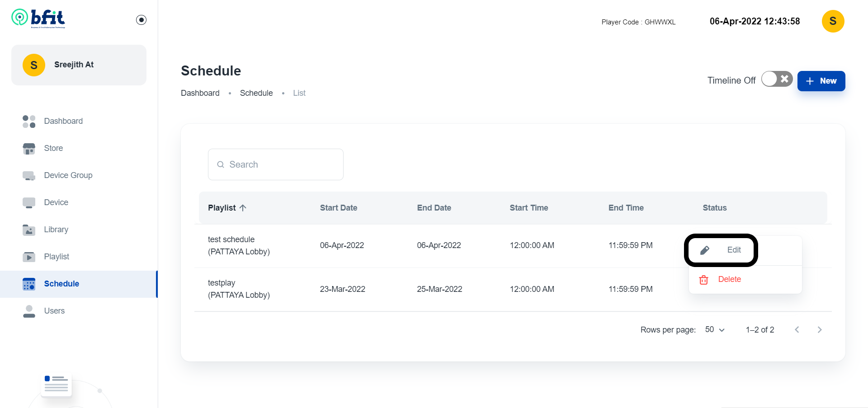Click the Store sidebar icon
868x408 pixels.
pyautogui.click(x=29, y=148)
